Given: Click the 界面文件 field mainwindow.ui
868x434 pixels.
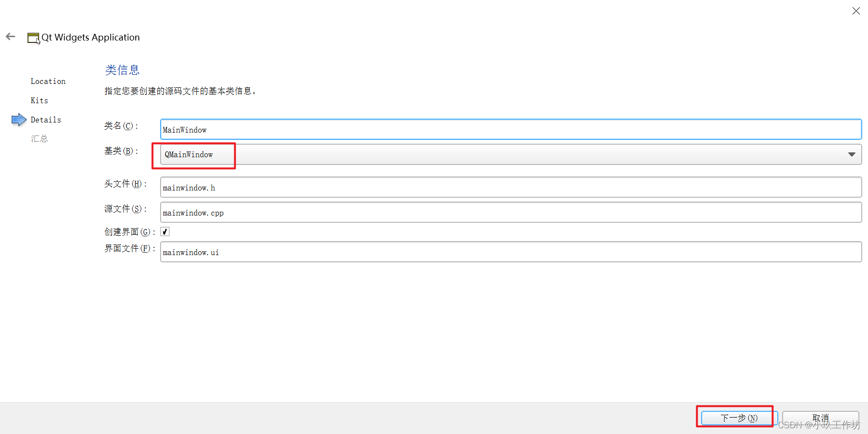Looking at the screenshot, I should 511,252.
